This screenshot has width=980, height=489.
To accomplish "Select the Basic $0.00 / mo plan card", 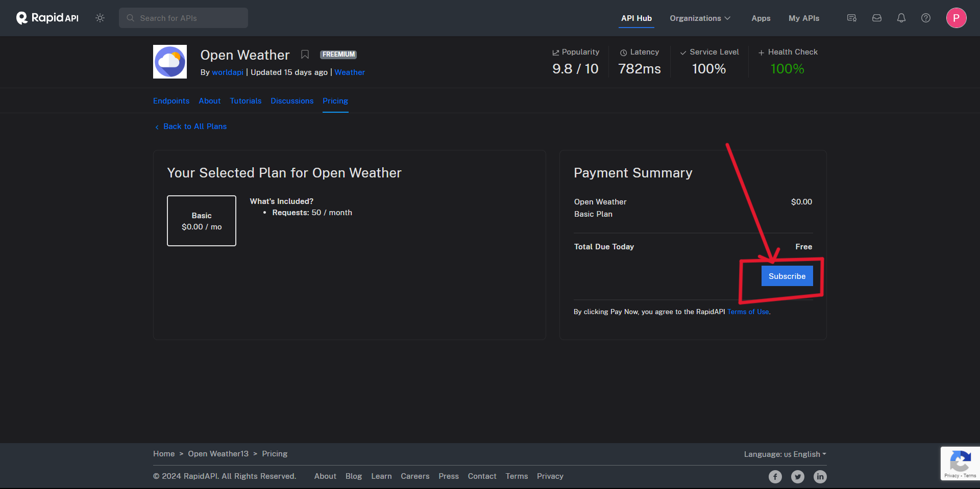I will point(202,221).
